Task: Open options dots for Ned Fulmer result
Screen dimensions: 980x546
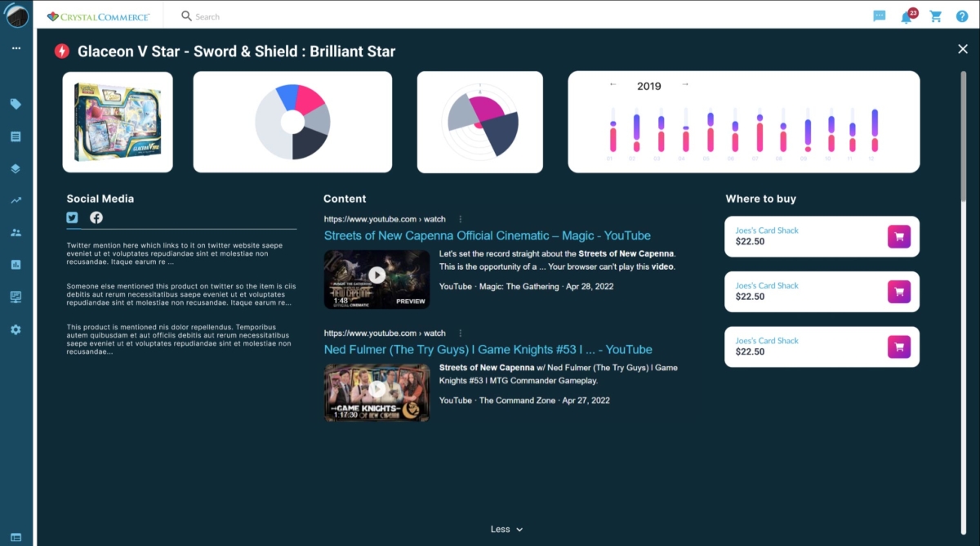Action: (461, 333)
